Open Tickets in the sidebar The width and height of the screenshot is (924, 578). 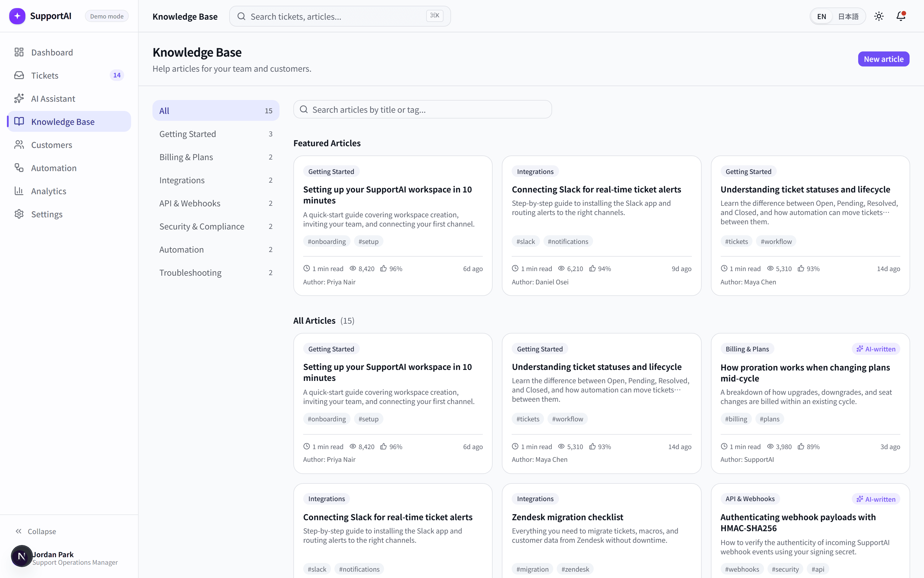(69, 75)
